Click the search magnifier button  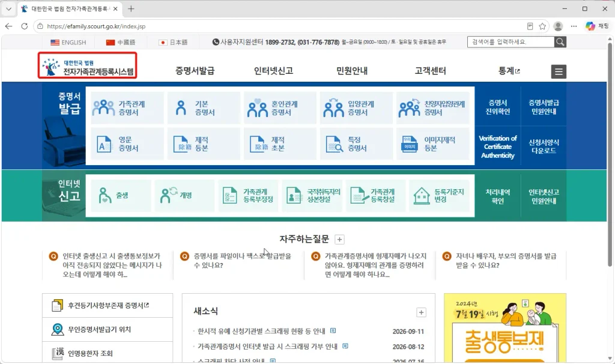[560, 42]
